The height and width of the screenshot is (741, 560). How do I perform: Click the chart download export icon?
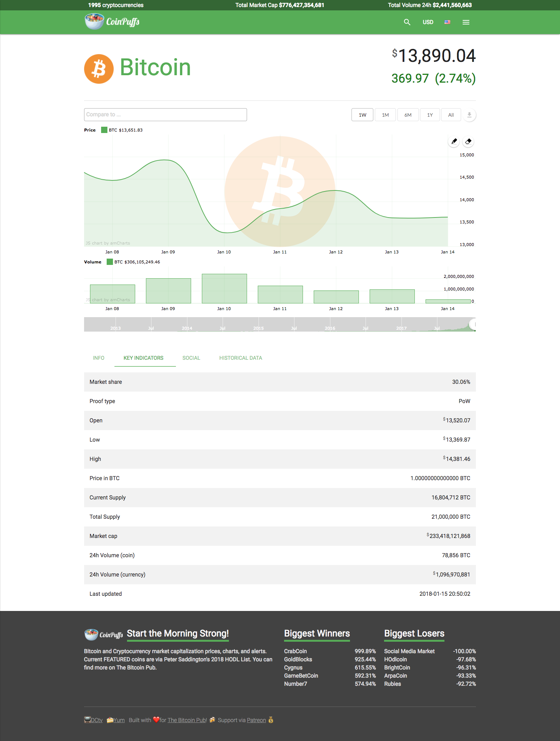pyautogui.click(x=469, y=115)
